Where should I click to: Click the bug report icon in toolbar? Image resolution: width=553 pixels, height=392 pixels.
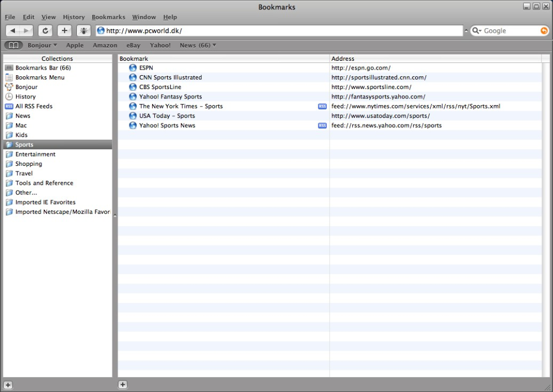[x=84, y=31]
